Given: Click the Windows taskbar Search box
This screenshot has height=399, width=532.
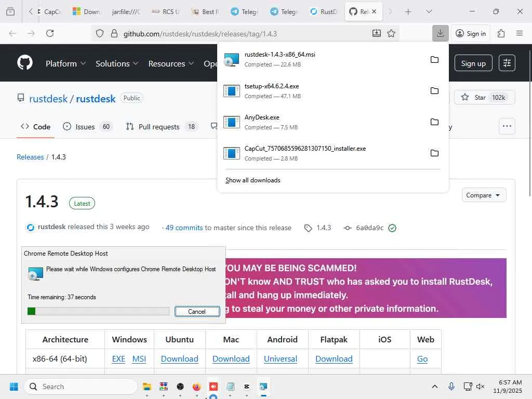Looking at the screenshot, I should coord(81,387).
